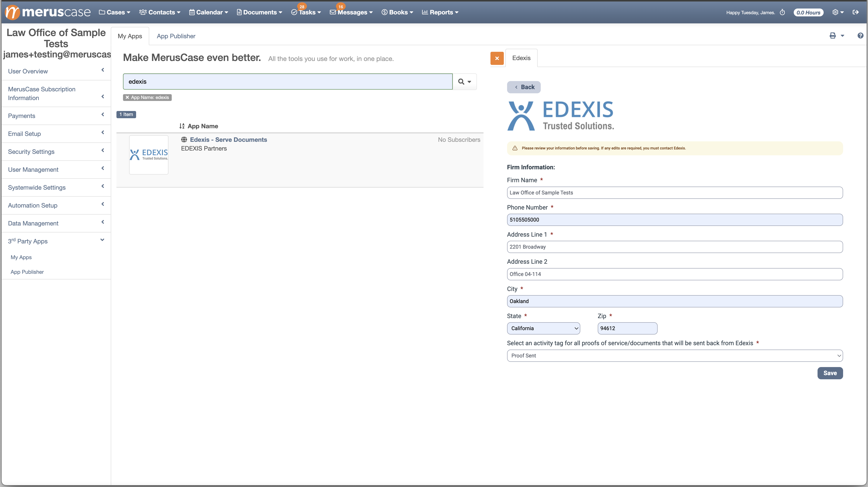Select the Edexis panel tab
The image size is (868, 487).
coord(521,58)
